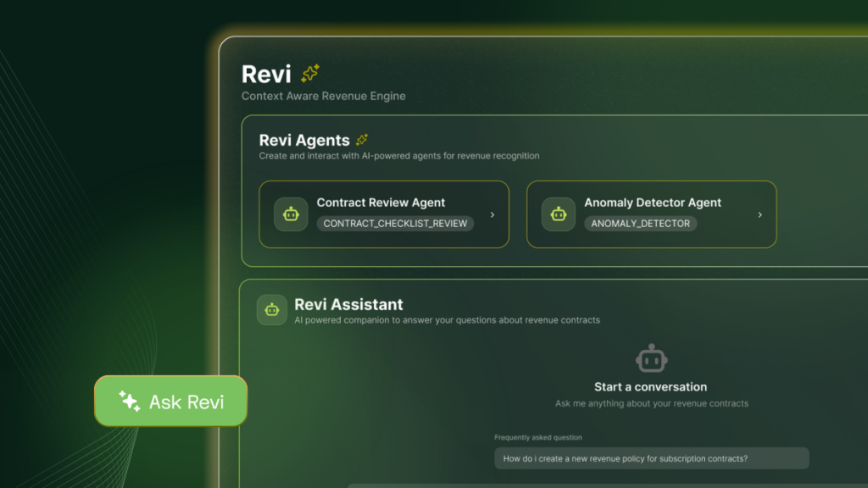Click the sparkle icon beside the Revi title

[x=310, y=74]
